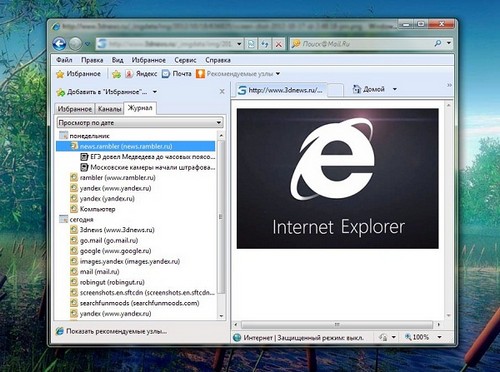Click Добавить в "Избранное" button
Viewport: 500px width, 372px height.
[102, 92]
